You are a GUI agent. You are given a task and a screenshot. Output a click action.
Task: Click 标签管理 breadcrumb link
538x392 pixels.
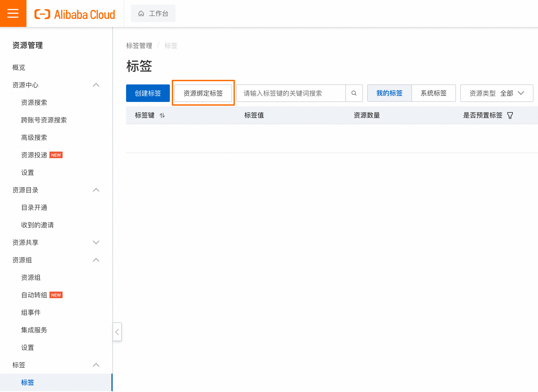(139, 45)
